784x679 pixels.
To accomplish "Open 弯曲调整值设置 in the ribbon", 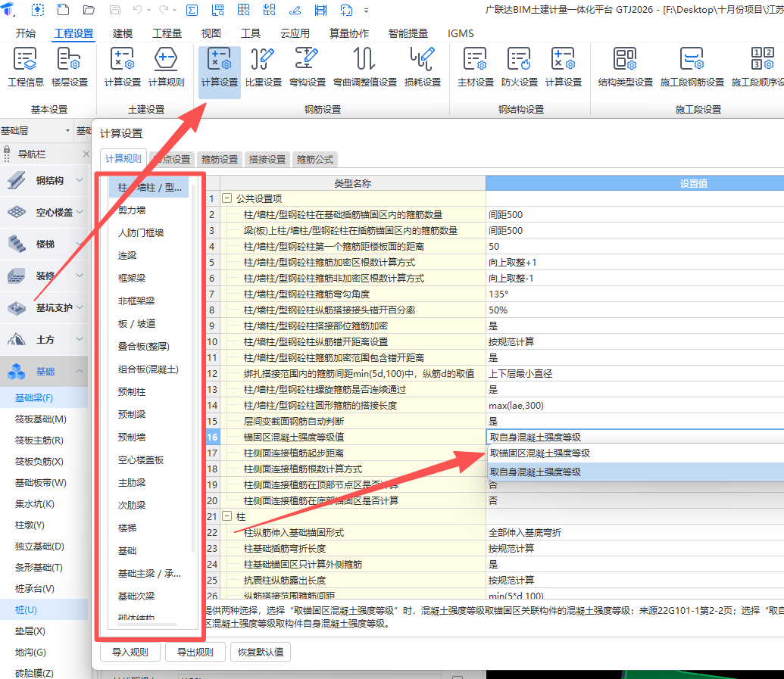I will [x=365, y=67].
